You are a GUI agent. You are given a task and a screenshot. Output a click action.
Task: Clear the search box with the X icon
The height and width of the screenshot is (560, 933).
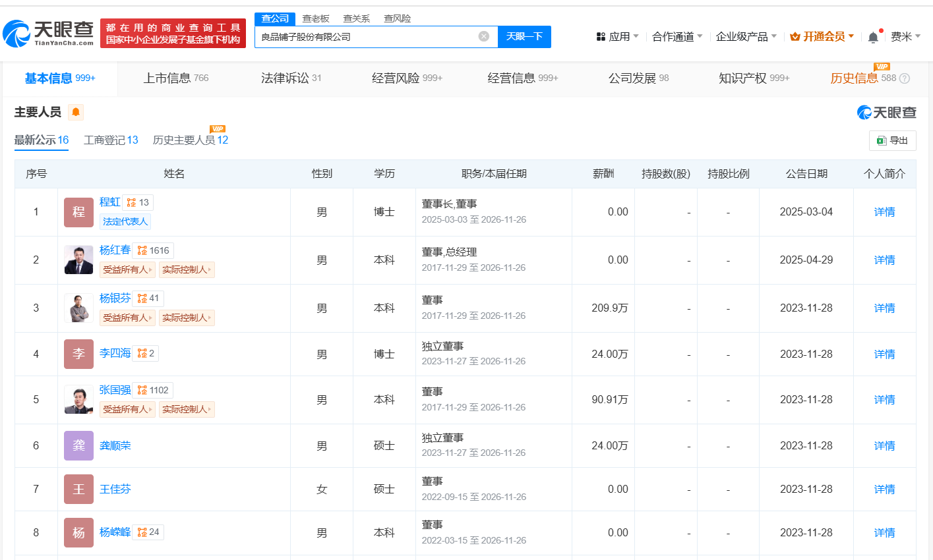coord(483,36)
